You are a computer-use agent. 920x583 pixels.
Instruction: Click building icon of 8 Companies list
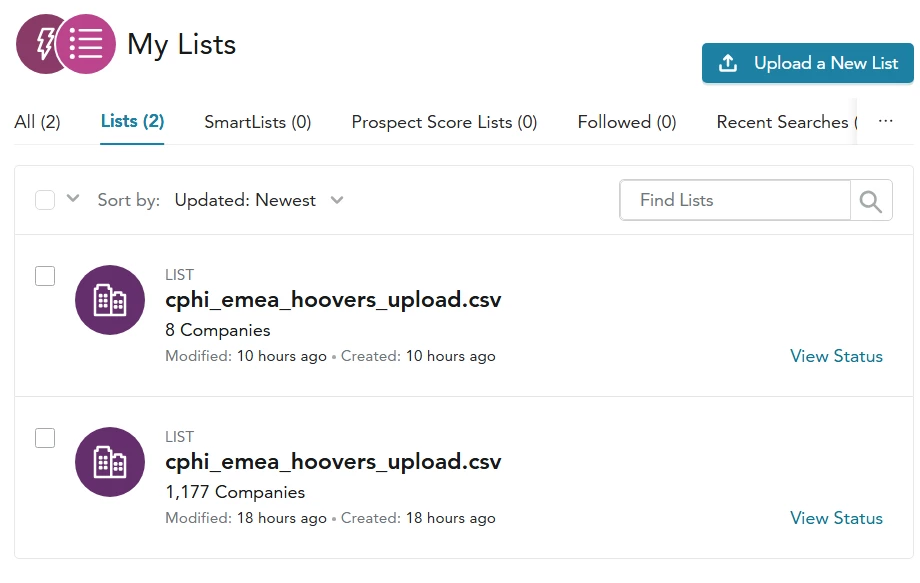pyautogui.click(x=110, y=300)
